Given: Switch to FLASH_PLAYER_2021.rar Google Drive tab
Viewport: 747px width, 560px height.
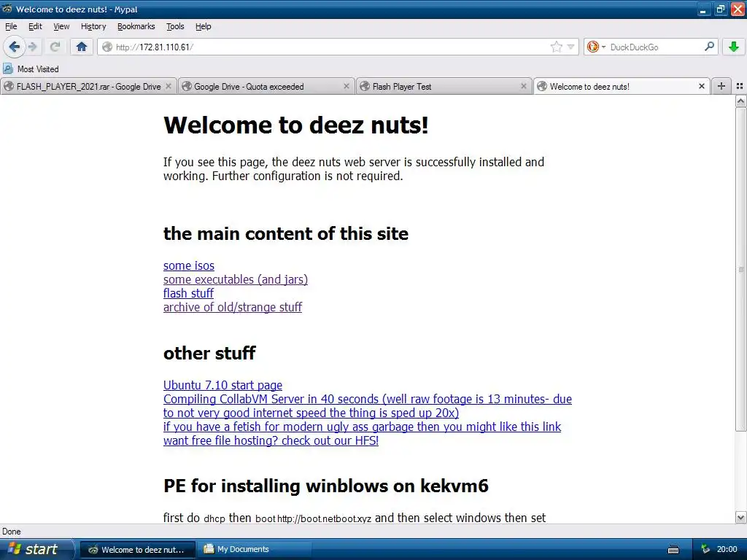Looking at the screenshot, I should pos(88,86).
